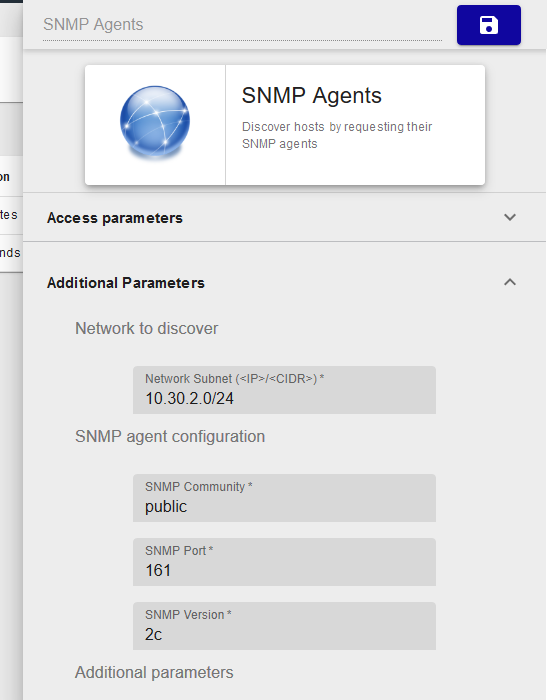Click the Discover hosts description text
This screenshot has width=547, height=700.
pos(337,135)
